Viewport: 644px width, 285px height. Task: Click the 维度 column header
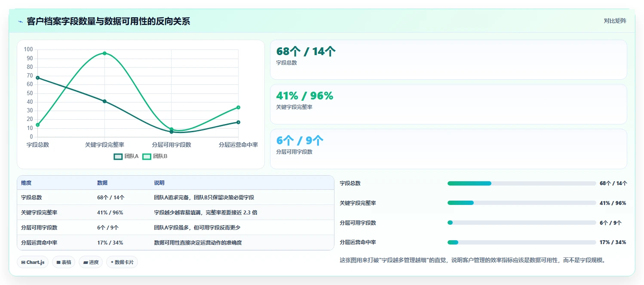pyautogui.click(x=26, y=183)
